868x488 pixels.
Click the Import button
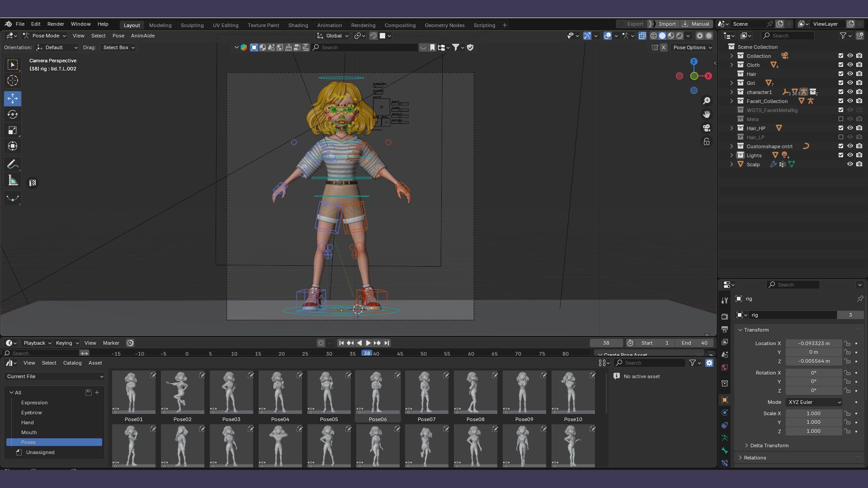[663, 24]
